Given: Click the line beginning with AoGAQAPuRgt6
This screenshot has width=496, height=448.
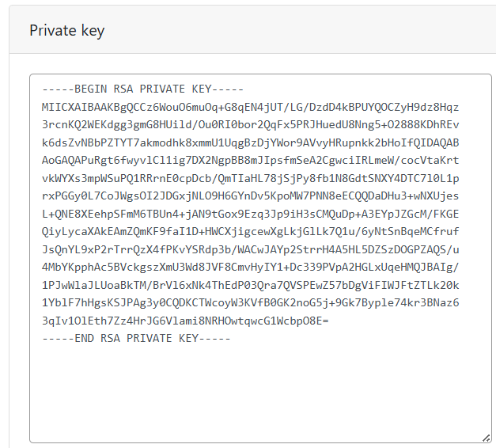Looking at the screenshot, I should [x=250, y=160].
